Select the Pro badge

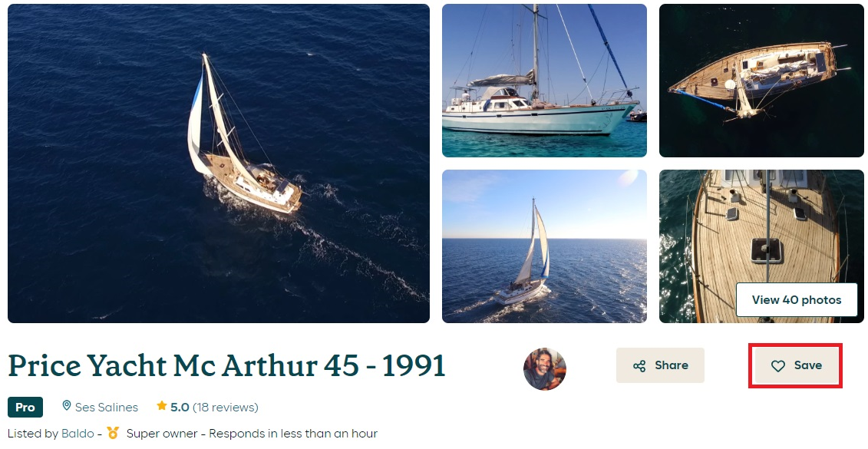25,407
